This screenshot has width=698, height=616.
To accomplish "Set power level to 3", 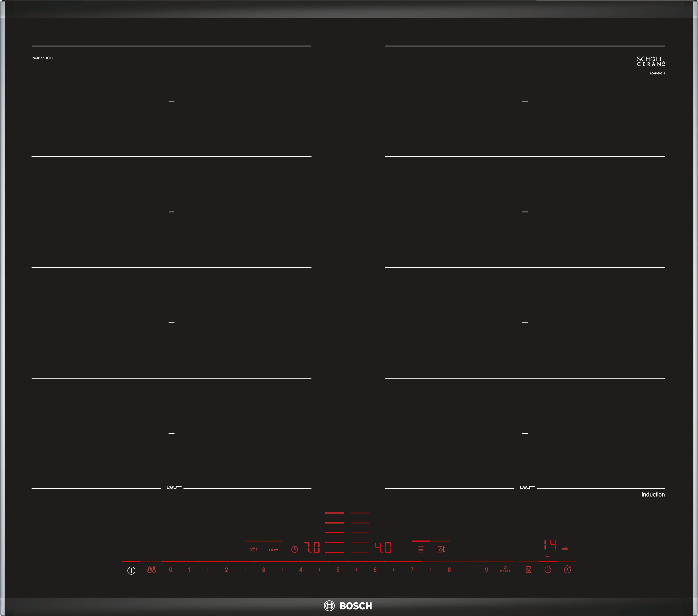I will (264, 570).
